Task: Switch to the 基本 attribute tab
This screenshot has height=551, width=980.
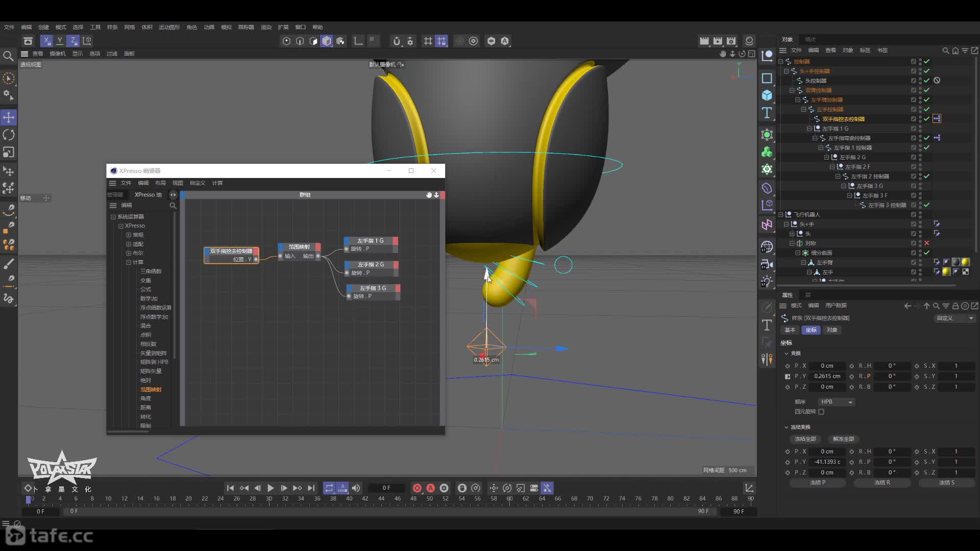Action: coord(790,330)
